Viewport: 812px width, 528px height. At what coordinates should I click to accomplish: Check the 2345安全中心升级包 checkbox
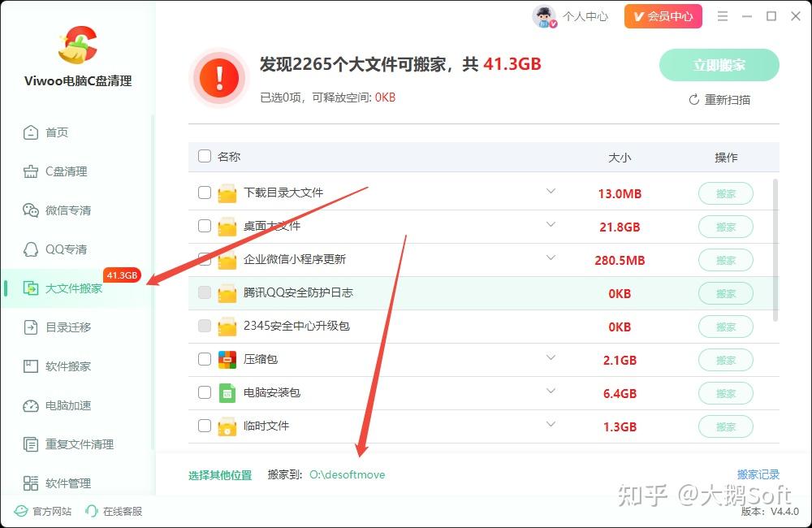(x=205, y=326)
